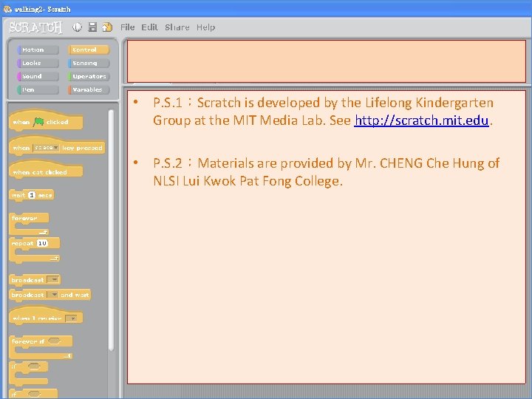The width and height of the screenshot is (532, 399).
Task: Select the Control block category
Action: pyautogui.click(x=89, y=50)
